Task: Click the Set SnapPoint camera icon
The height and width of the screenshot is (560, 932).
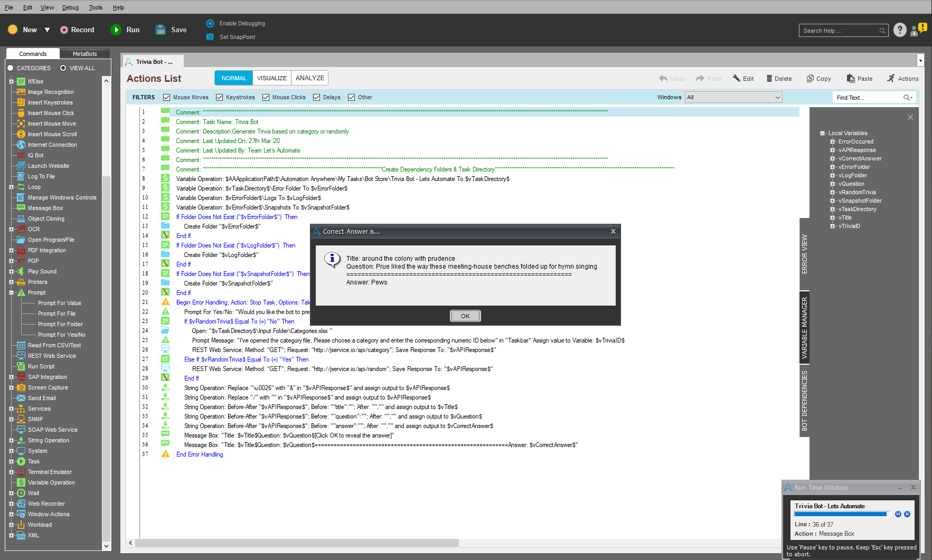Action: pyautogui.click(x=210, y=37)
